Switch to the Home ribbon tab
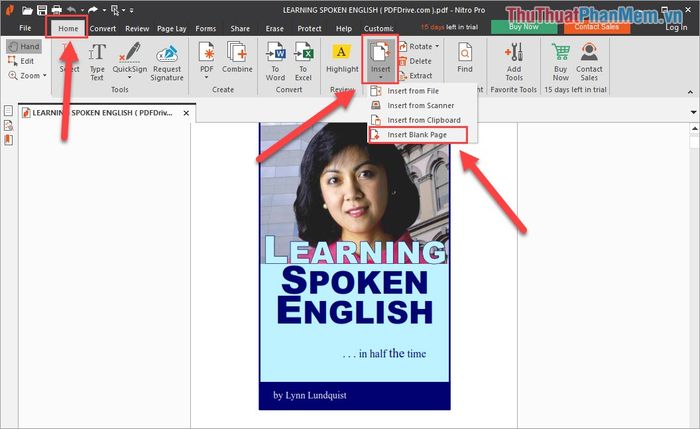The height and width of the screenshot is (429, 700). [x=68, y=29]
